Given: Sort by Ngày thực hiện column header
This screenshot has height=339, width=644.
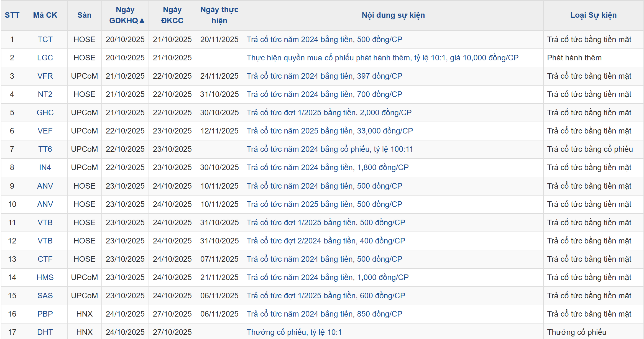Looking at the screenshot, I should (219, 15).
